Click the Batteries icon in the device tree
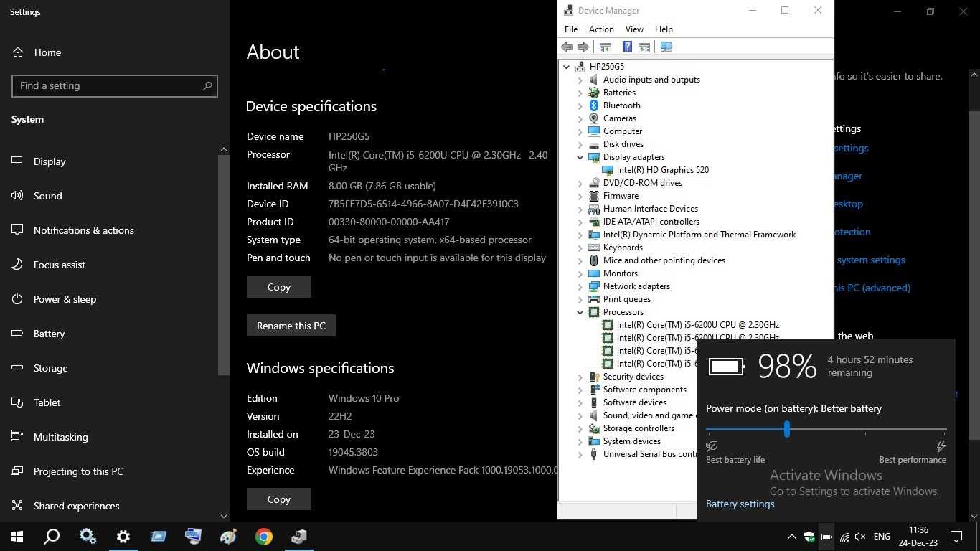Viewport: 980px width, 551px height. pos(594,93)
